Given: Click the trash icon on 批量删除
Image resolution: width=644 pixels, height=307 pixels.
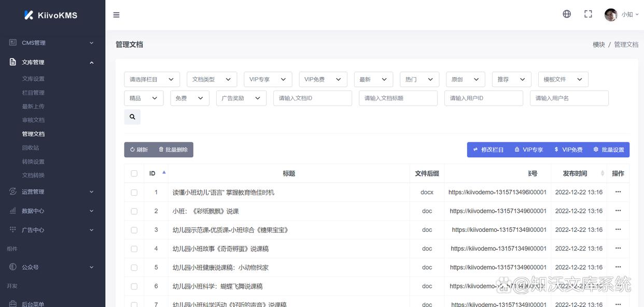Looking at the screenshot, I should coord(161,149).
